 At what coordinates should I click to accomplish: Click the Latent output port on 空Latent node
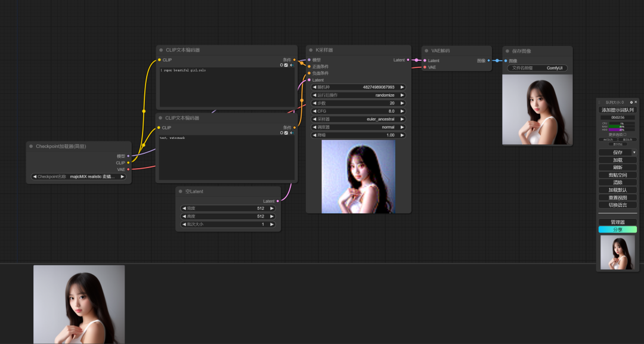(x=278, y=201)
